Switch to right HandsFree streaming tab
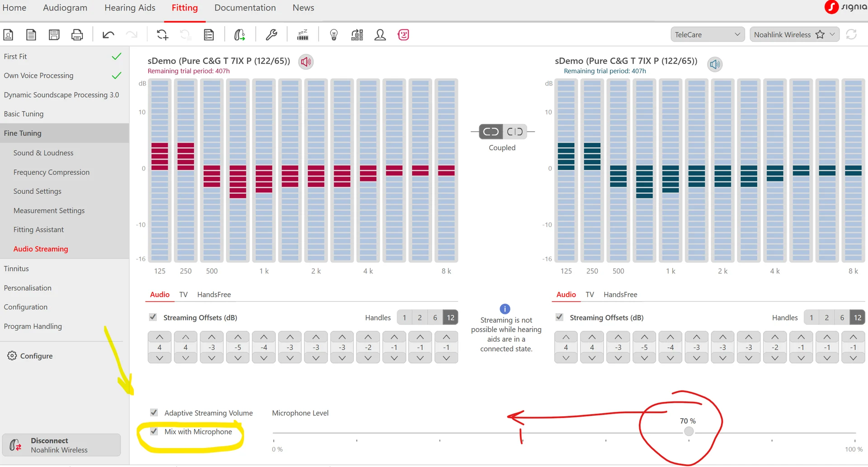 coord(620,295)
